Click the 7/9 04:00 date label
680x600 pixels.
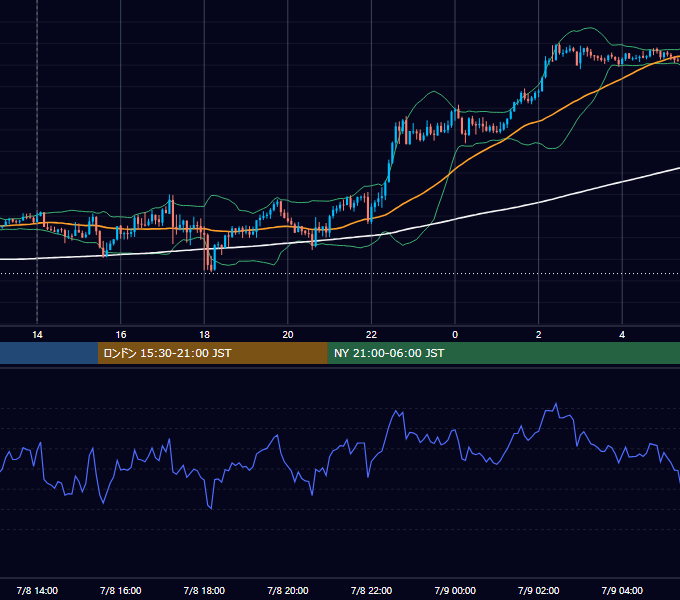pyautogui.click(x=622, y=590)
